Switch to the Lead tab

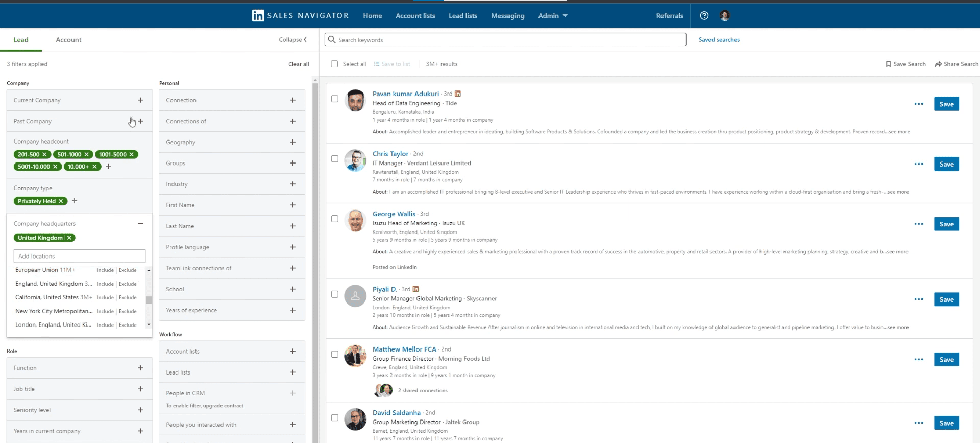21,40
